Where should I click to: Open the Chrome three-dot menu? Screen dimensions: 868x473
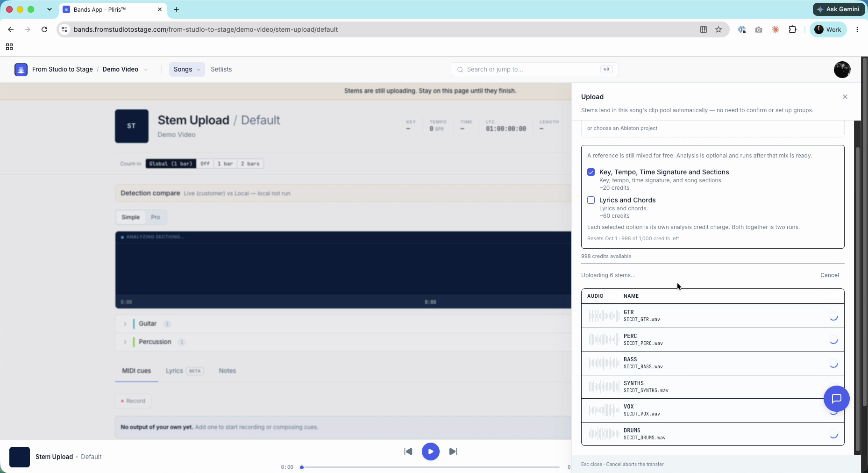click(857, 29)
